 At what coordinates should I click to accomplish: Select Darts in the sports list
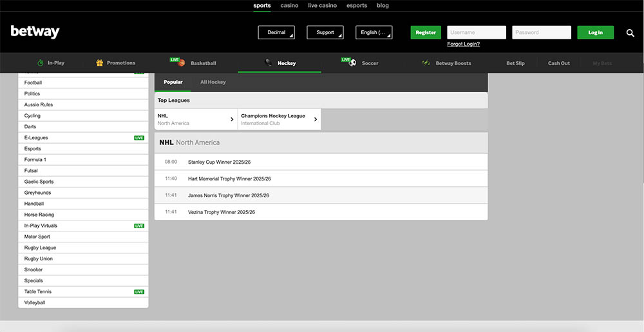tap(83, 126)
